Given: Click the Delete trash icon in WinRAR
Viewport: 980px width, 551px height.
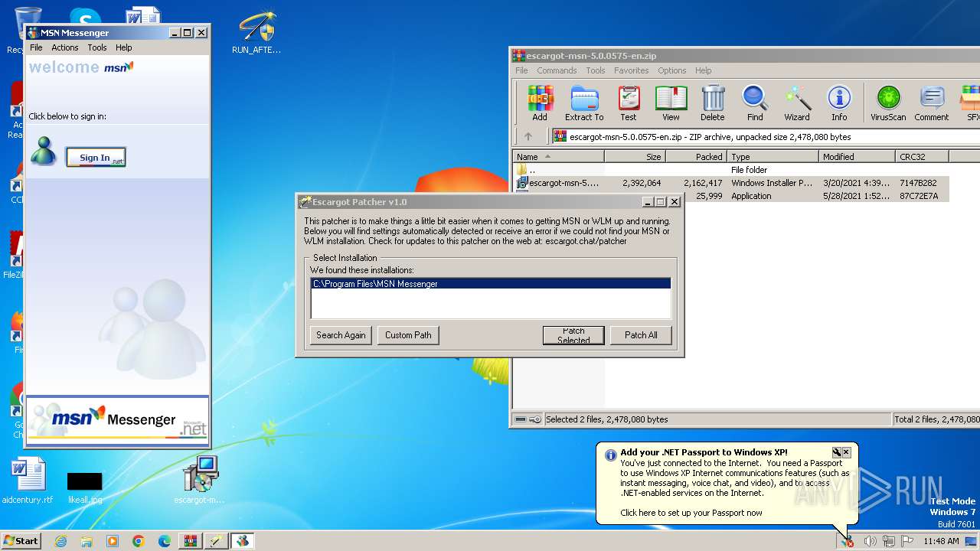Looking at the screenshot, I should click(713, 103).
